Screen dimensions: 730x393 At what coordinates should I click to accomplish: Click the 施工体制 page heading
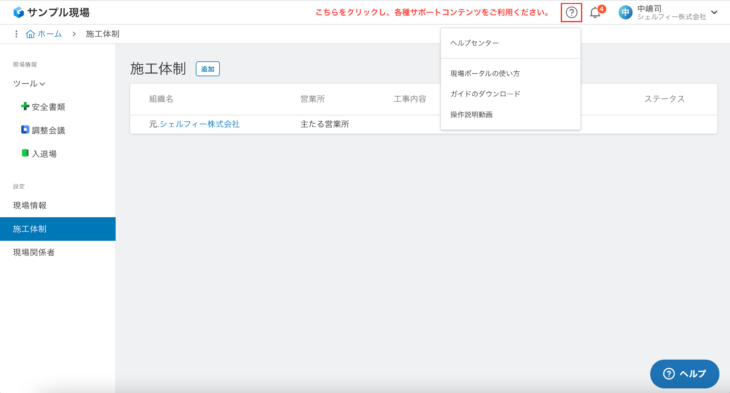point(158,69)
